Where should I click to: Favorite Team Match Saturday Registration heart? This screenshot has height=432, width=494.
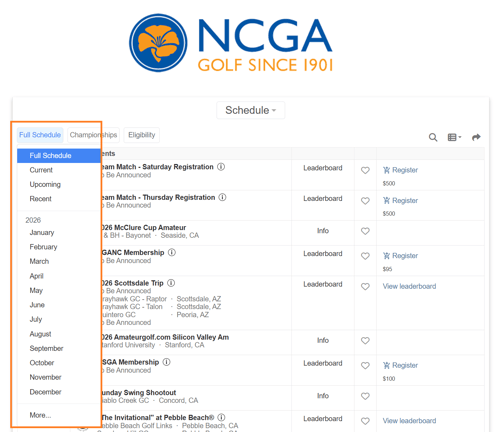pyautogui.click(x=365, y=170)
